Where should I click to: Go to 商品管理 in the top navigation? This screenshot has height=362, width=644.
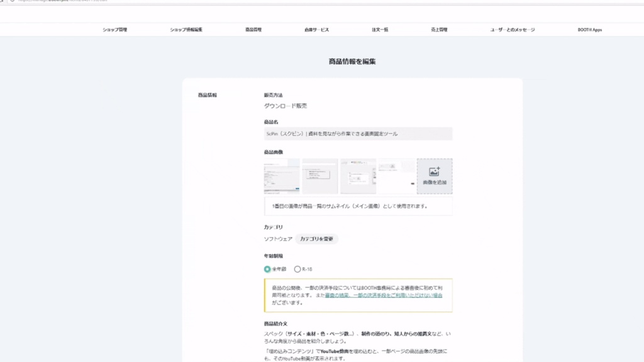(x=253, y=30)
